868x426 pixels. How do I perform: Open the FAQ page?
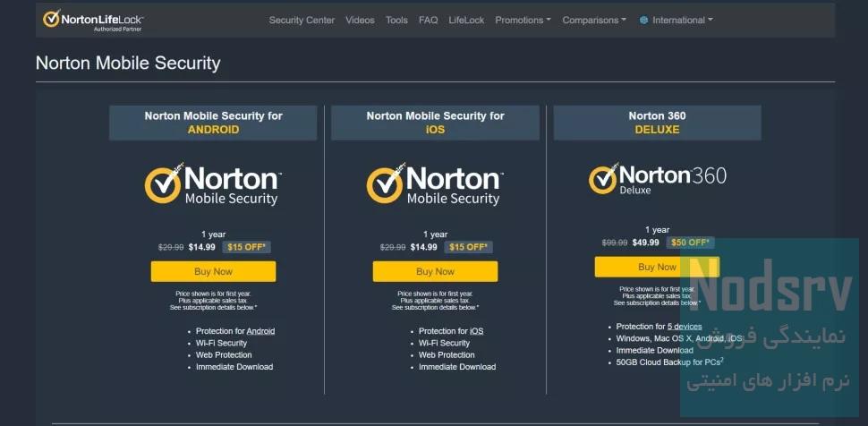click(x=428, y=20)
